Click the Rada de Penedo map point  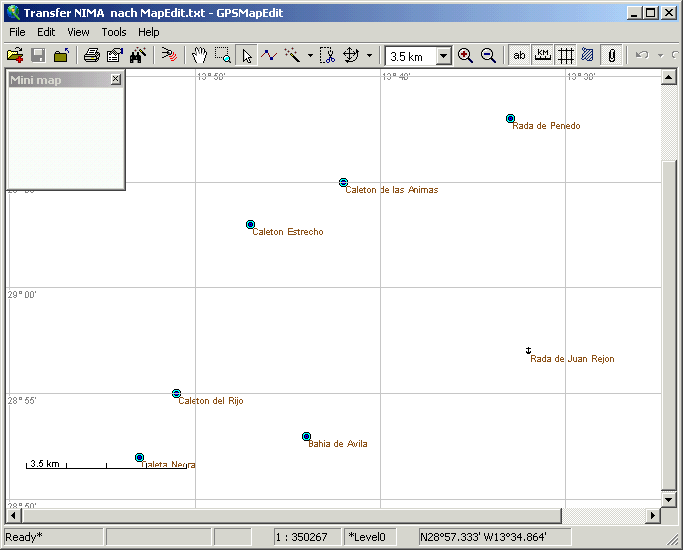[x=510, y=119]
